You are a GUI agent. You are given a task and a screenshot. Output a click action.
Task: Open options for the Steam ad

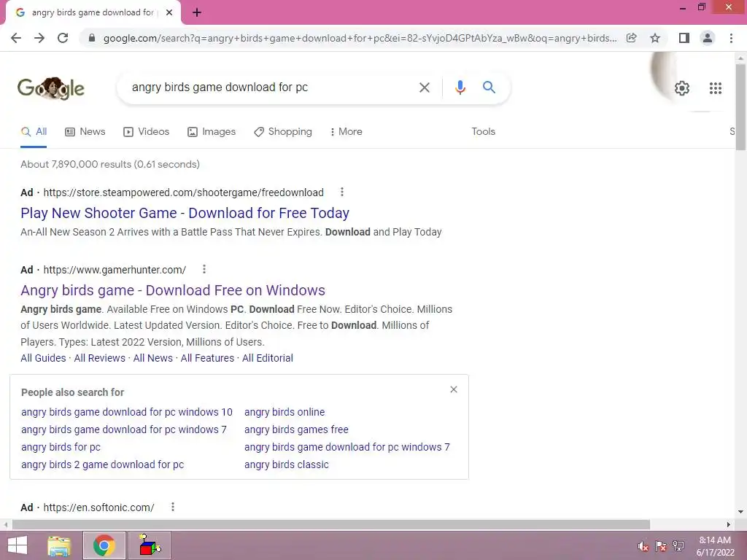[x=342, y=192]
